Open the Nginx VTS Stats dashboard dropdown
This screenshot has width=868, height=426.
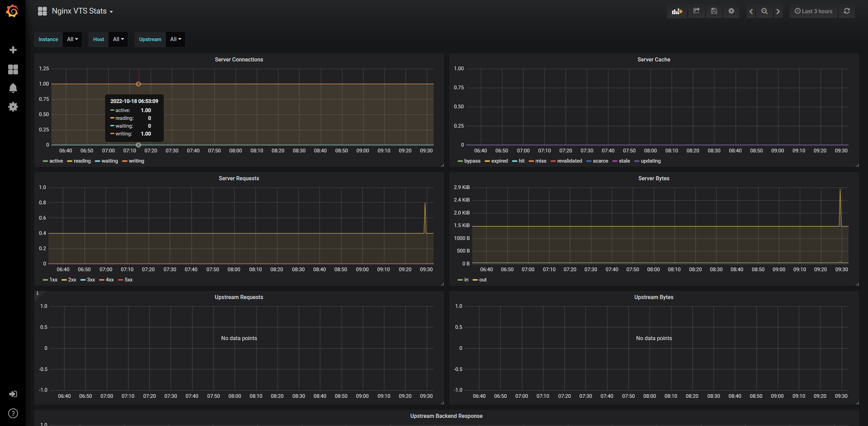coord(82,11)
